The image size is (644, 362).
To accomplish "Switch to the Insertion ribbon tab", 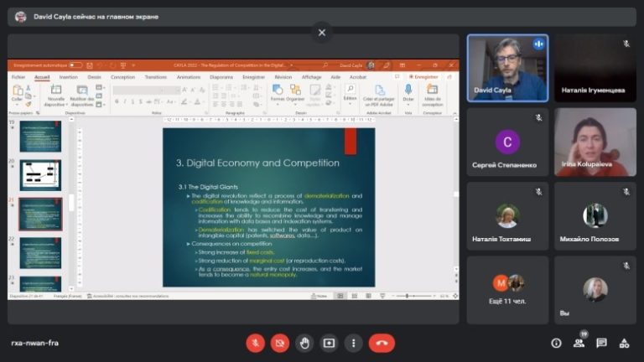I will pos(68,77).
